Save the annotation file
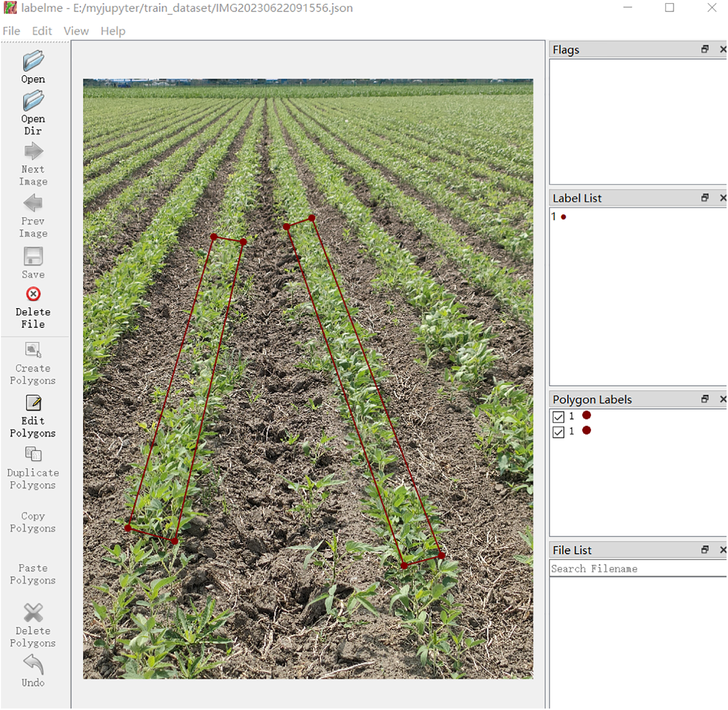728x710 pixels. [x=33, y=257]
